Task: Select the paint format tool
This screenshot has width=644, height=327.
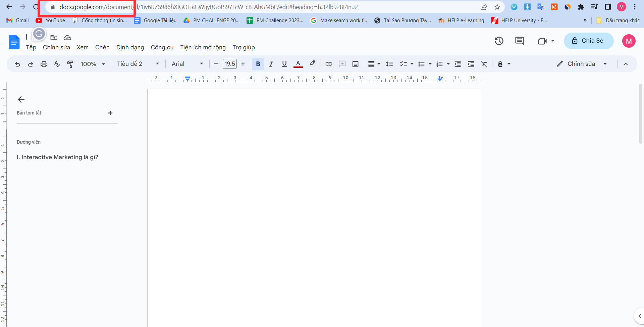Action: pos(70,64)
